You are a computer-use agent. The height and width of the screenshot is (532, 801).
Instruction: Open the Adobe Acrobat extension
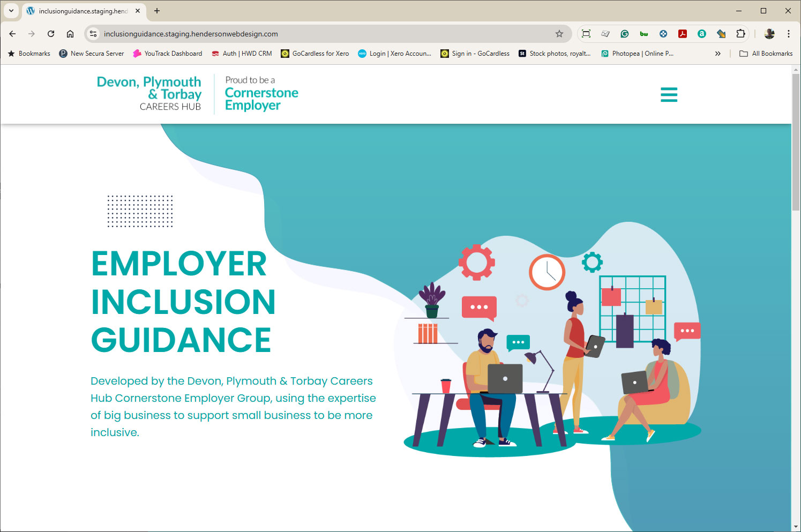pos(683,34)
